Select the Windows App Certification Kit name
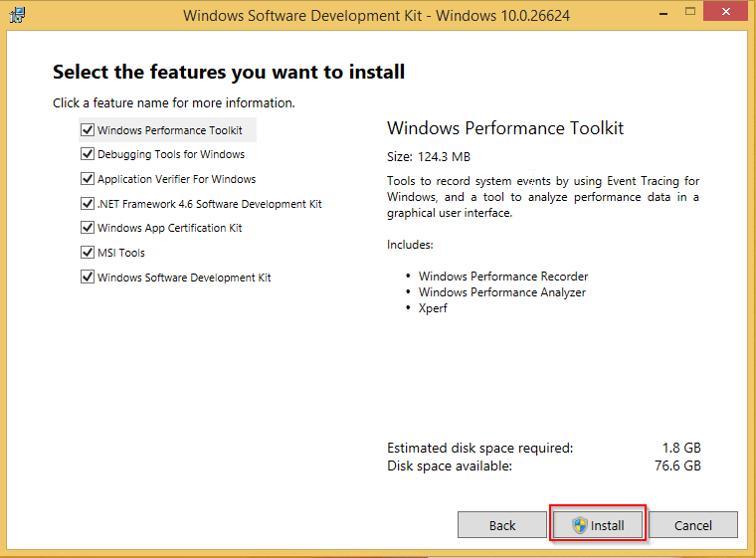The image size is (756, 558). click(x=169, y=228)
